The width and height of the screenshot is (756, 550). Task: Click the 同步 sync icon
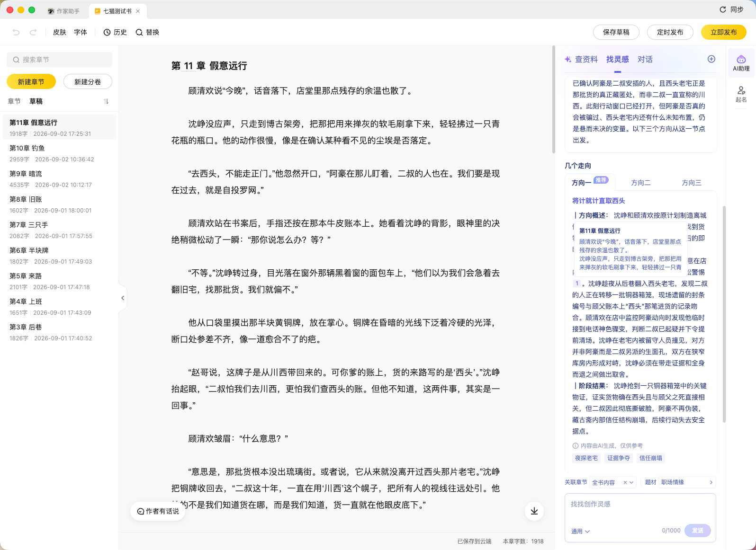(723, 9)
